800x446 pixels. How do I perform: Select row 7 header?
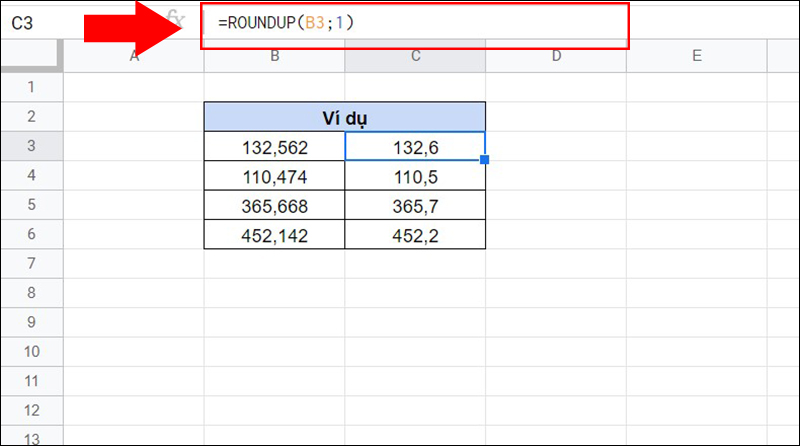coord(32,263)
